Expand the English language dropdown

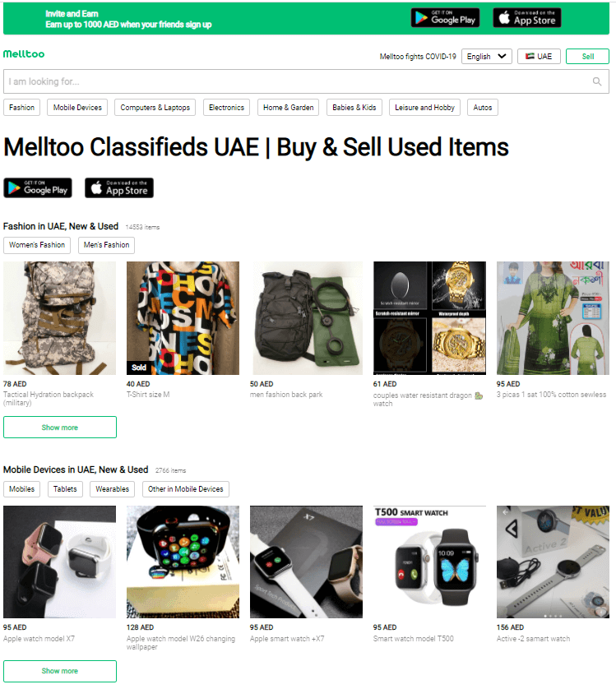tap(486, 56)
